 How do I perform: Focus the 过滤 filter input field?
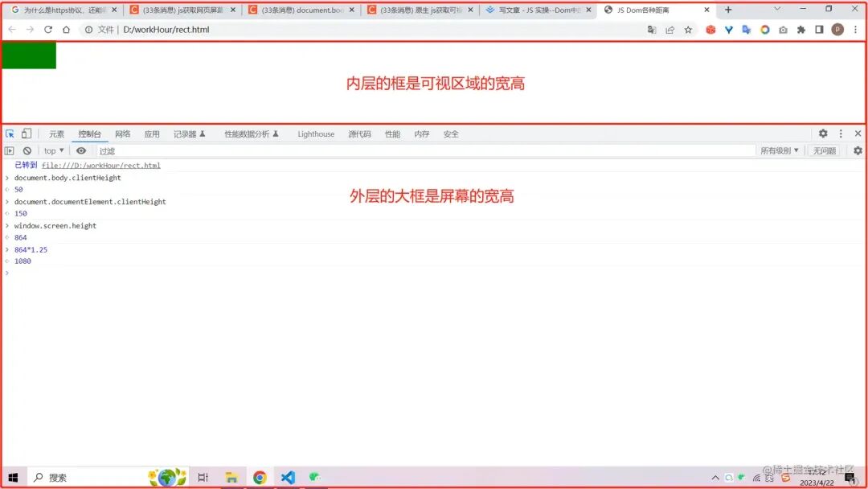pos(425,150)
